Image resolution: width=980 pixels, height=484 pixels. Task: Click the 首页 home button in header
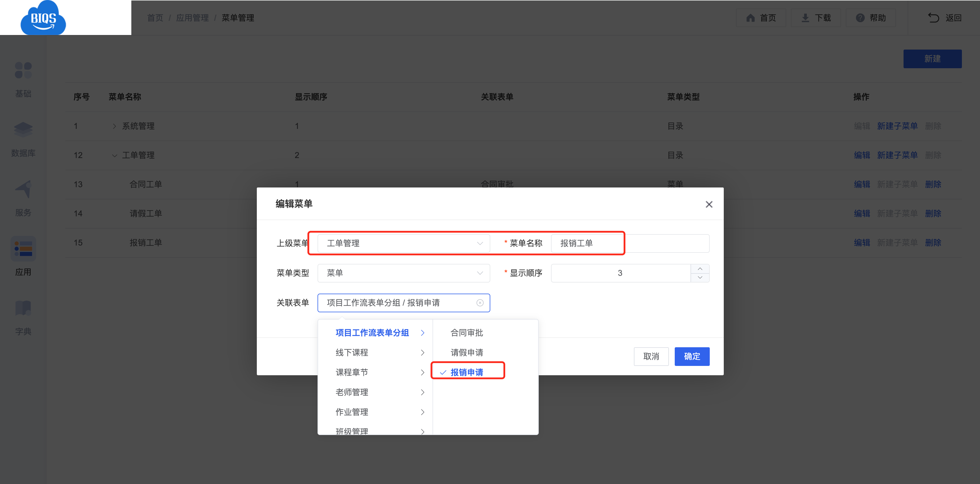pyautogui.click(x=761, y=18)
